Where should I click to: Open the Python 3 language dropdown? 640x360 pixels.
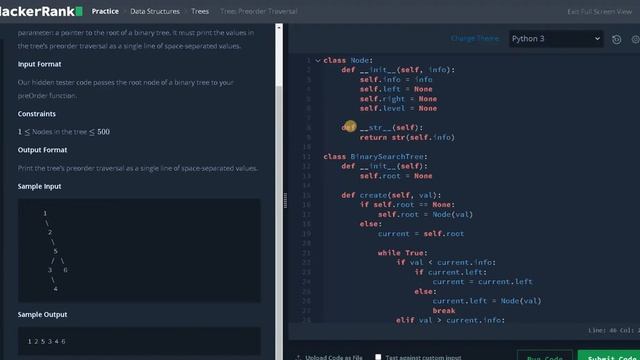[556, 39]
